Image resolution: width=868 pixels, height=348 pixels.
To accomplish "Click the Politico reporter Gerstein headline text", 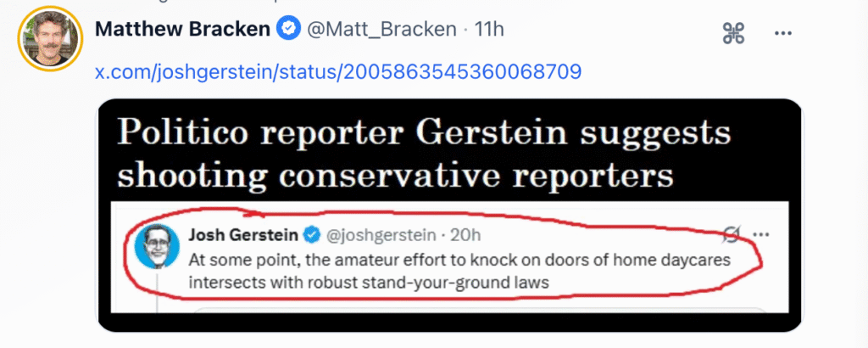I will (x=422, y=134).
